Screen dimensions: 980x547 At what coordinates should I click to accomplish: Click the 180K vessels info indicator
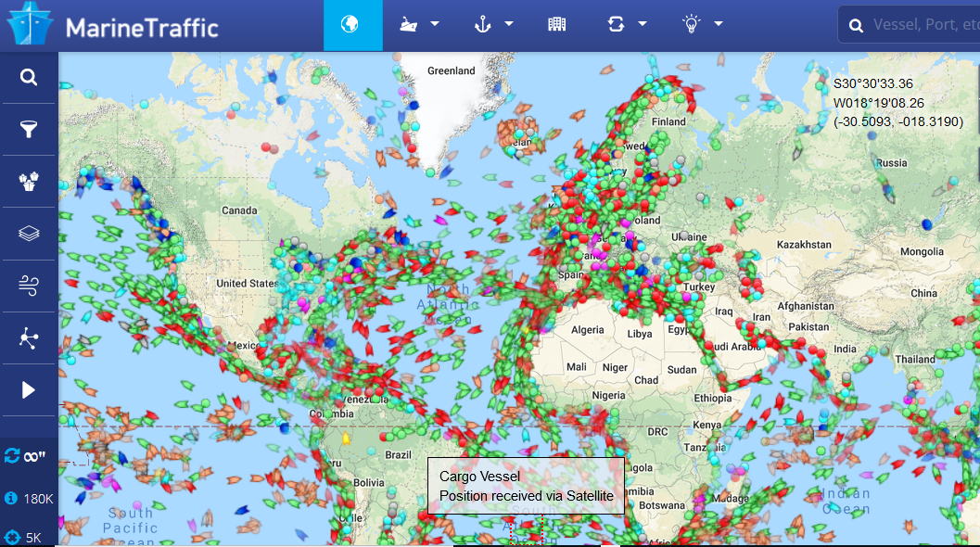[x=29, y=498]
